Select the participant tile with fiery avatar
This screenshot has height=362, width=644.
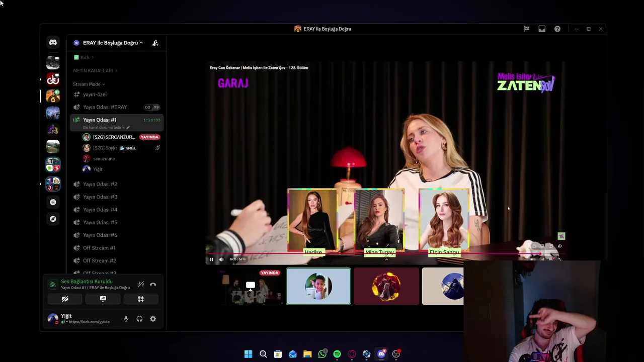point(386,286)
